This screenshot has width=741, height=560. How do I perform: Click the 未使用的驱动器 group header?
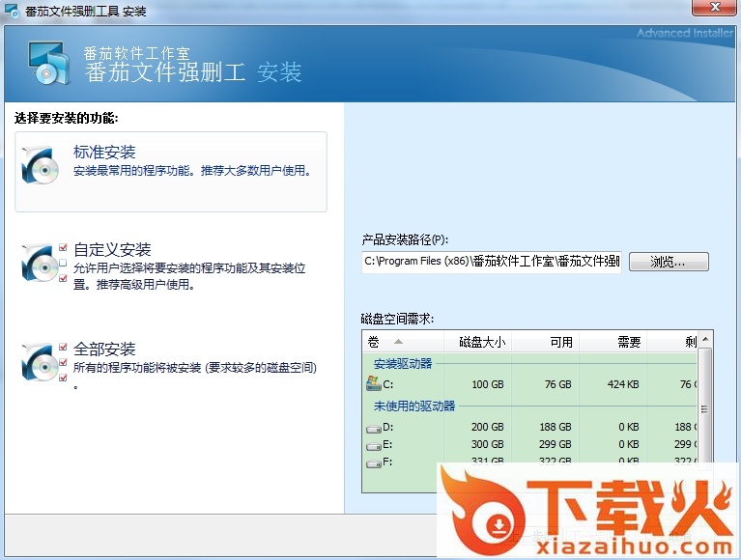(x=414, y=406)
